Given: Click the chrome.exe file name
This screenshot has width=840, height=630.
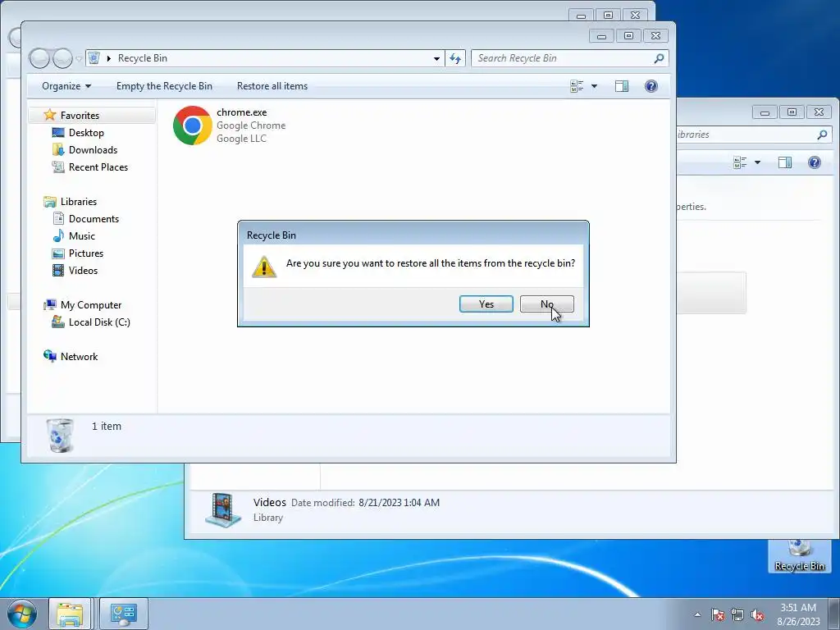Looking at the screenshot, I should point(242,112).
